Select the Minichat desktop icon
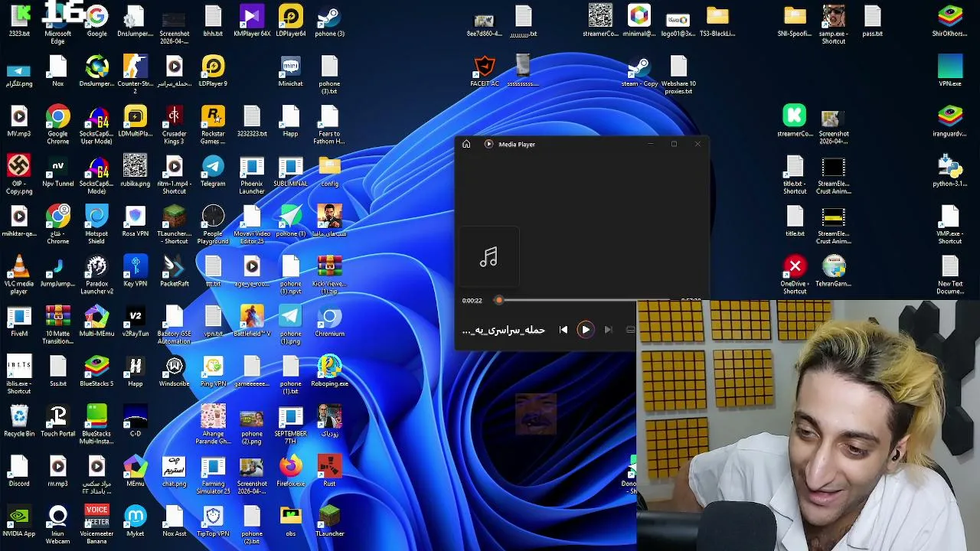 pyautogui.click(x=291, y=70)
